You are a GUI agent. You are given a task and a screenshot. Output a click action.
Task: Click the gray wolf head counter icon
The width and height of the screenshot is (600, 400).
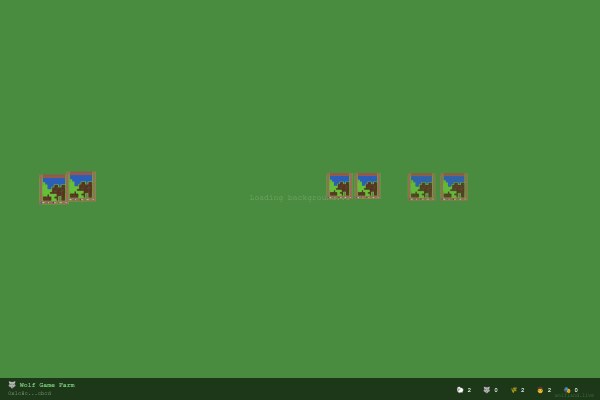[x=486, y=390]
